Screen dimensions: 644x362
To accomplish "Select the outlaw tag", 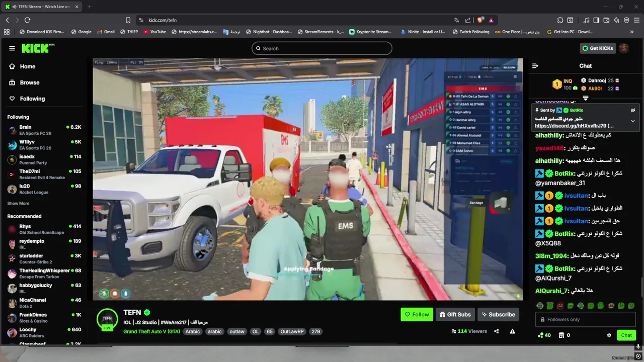I will pos(237,332).
